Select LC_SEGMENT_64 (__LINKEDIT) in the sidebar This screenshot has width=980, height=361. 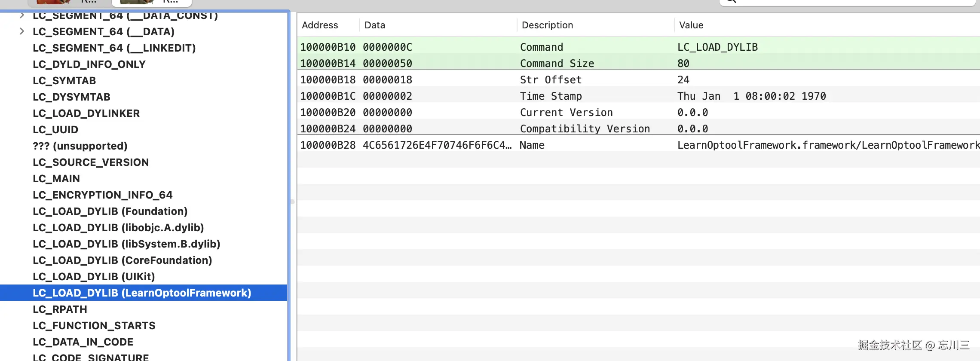pyautogui.click(x=114, y=48)
